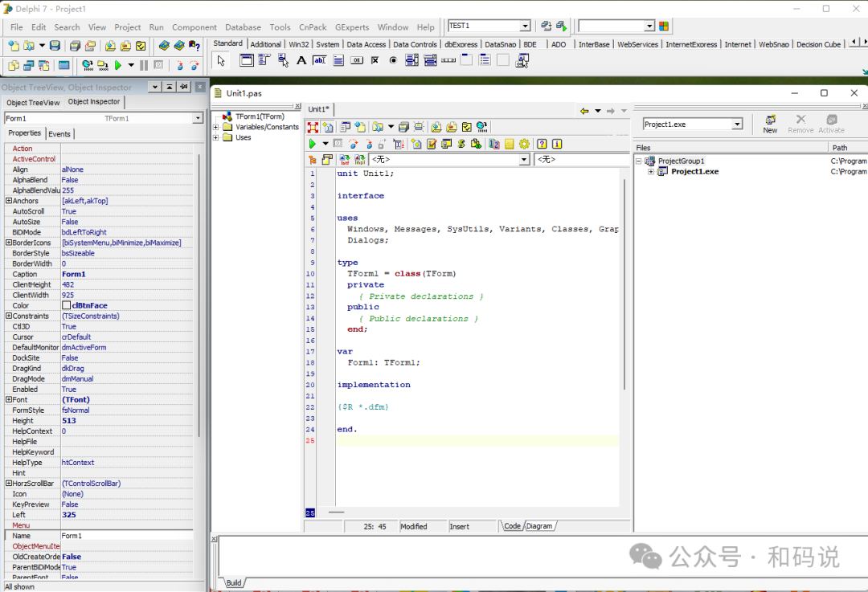The image size is (868, 592).
Task: Click the green Run arrow in main toolbar
Action: pyautogui.click(x=118, y=65)
